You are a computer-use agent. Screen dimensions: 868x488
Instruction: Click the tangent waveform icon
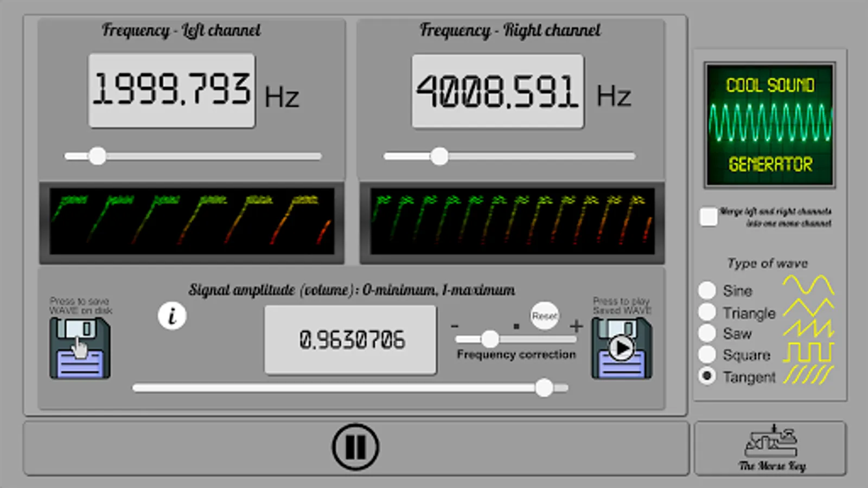point(808,375)
